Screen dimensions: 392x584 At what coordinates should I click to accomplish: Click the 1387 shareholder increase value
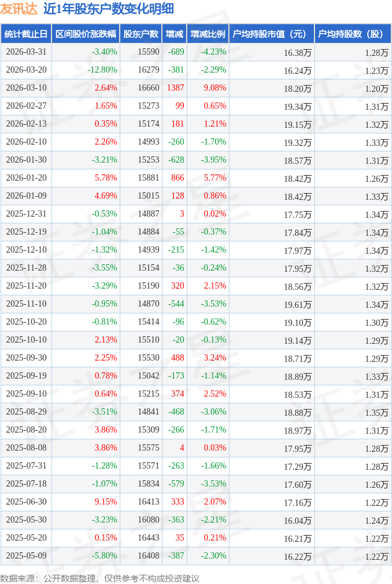point(176,88)
